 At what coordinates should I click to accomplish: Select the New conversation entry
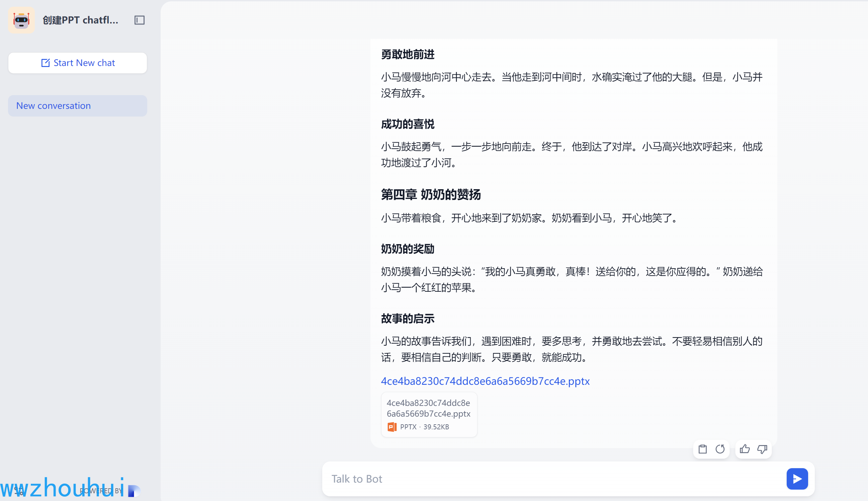(x=78, y=105)
